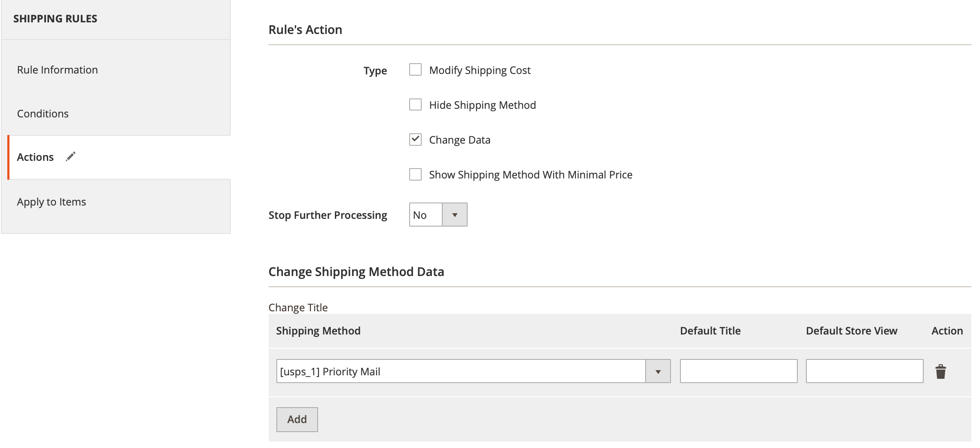980x448 pixels.
Task: Click the pencil icon beside Actions
Action: click(71, 156)
